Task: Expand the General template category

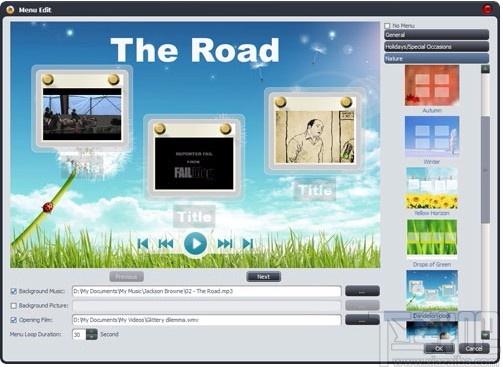Action: [436, 35]
